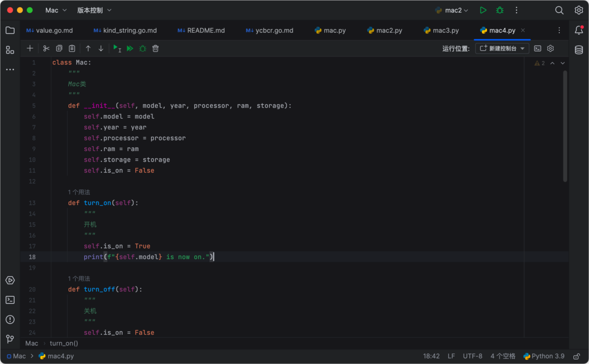
Task: Add a new cell with plus icon
Action: (30, 48)
